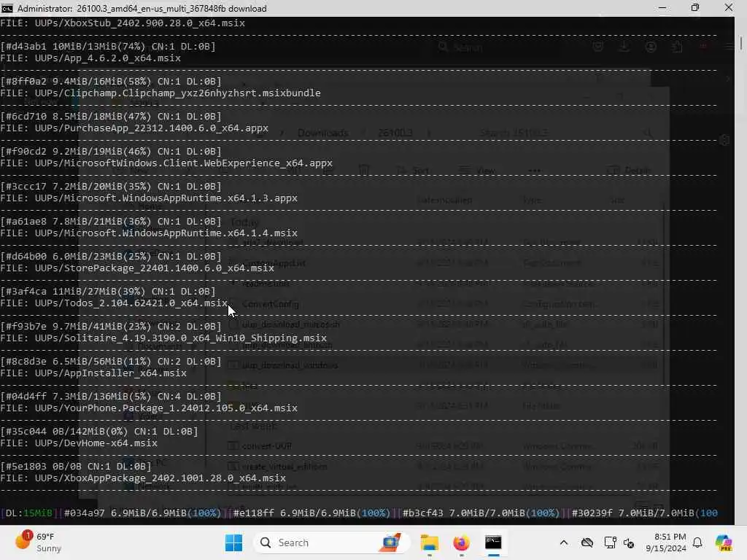Click the YourPhone.Package_1.24012.105.0_x64.msix line

(149, 408)
